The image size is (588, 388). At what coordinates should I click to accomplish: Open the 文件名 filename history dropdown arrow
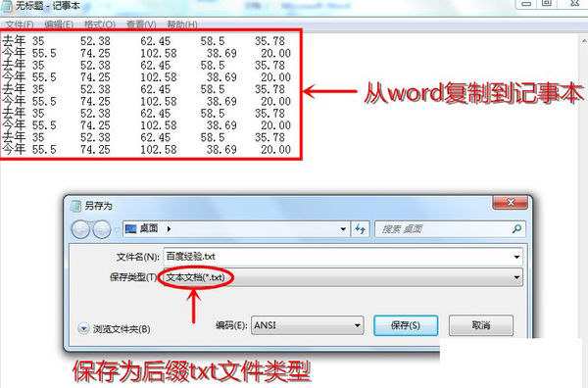click(x=516, y=257)
